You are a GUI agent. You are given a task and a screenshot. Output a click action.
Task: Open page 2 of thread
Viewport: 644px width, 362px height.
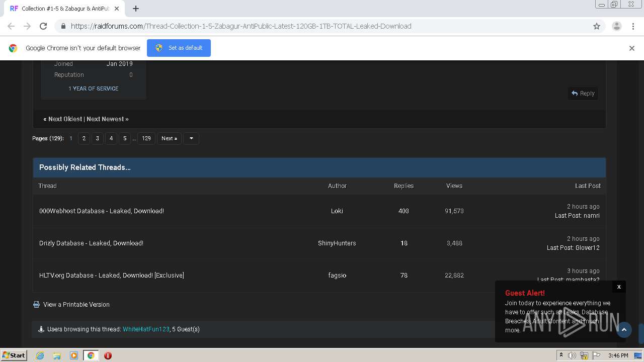[84, 138]
